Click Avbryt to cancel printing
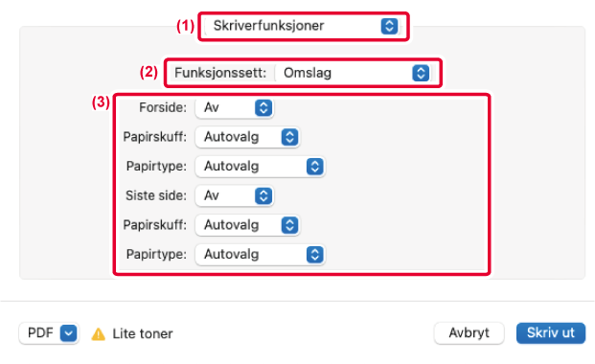This screenshot has width=595, height=364. point(469,333)
